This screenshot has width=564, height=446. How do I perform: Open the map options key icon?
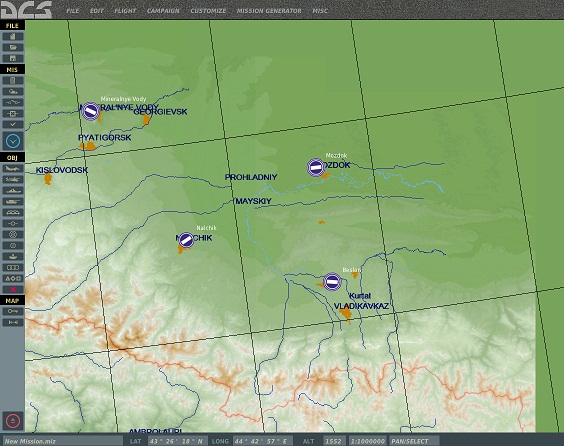[13, 311]
